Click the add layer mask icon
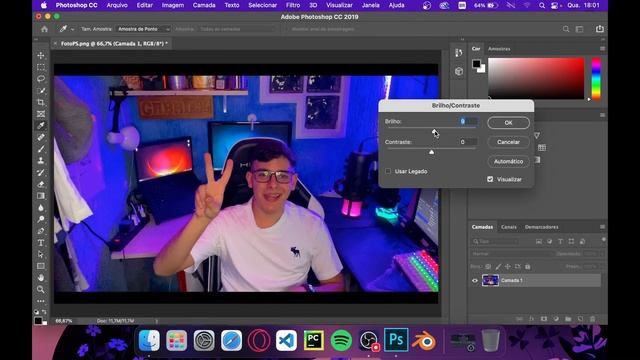The height and width of the screenshot is (360, 640). point(544,319)
